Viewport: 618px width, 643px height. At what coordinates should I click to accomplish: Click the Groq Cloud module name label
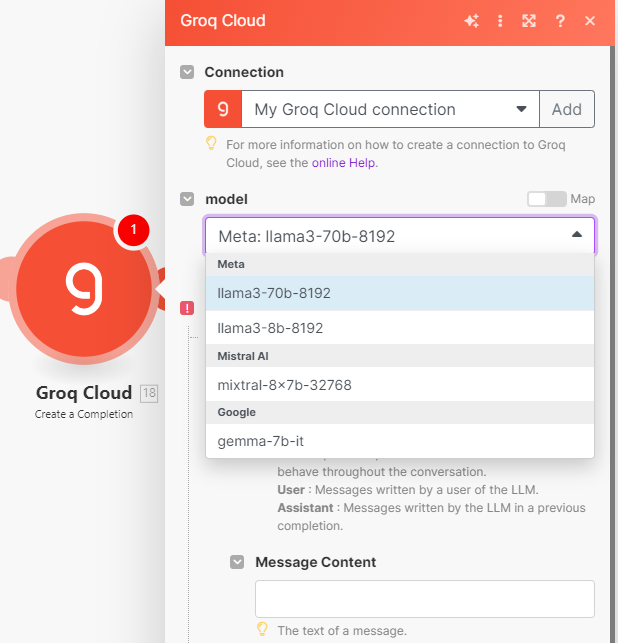[84, 393]
